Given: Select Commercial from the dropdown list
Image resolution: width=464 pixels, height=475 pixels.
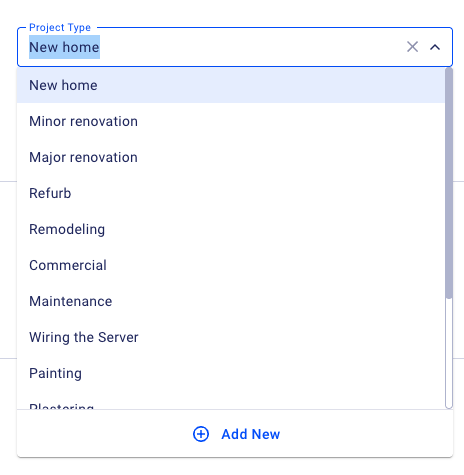Looking at the screenshot, I should pyautogui.click(x=231, y=265).
